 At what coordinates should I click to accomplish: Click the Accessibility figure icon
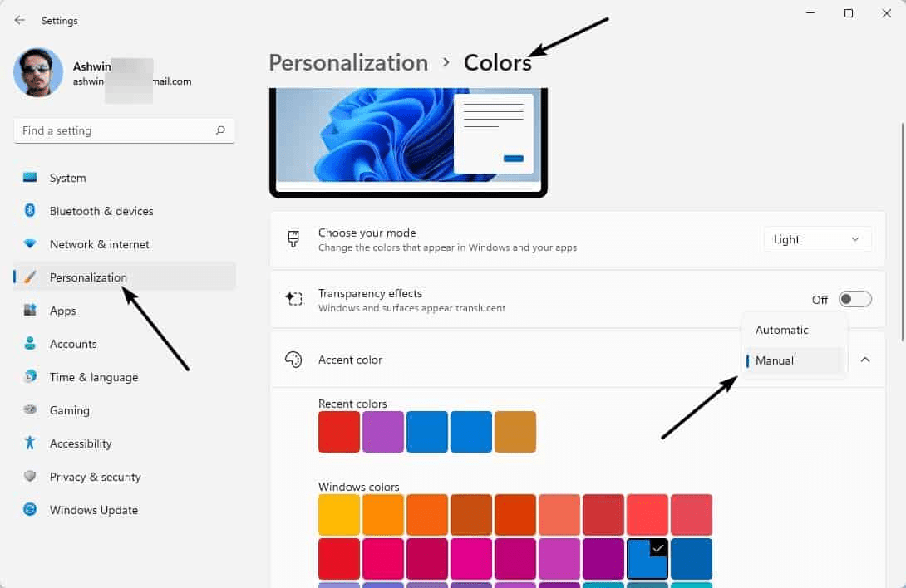point(31,443)
